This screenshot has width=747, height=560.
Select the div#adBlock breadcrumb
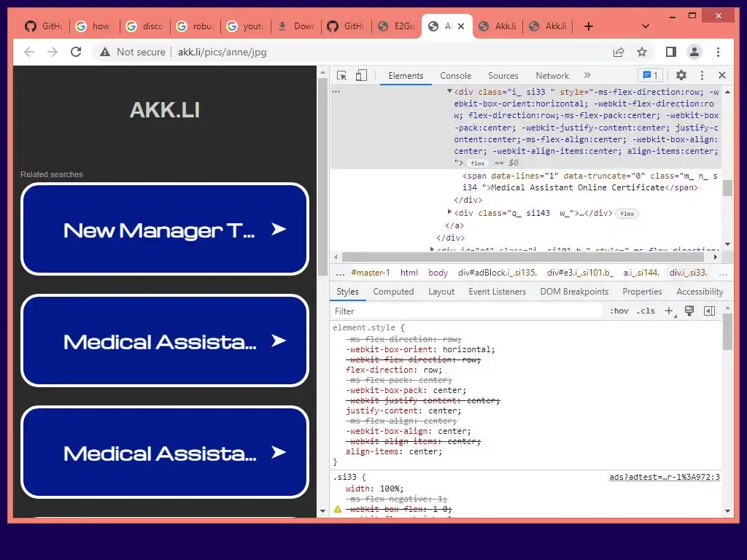pyautogui.click(x=498, y=273)
